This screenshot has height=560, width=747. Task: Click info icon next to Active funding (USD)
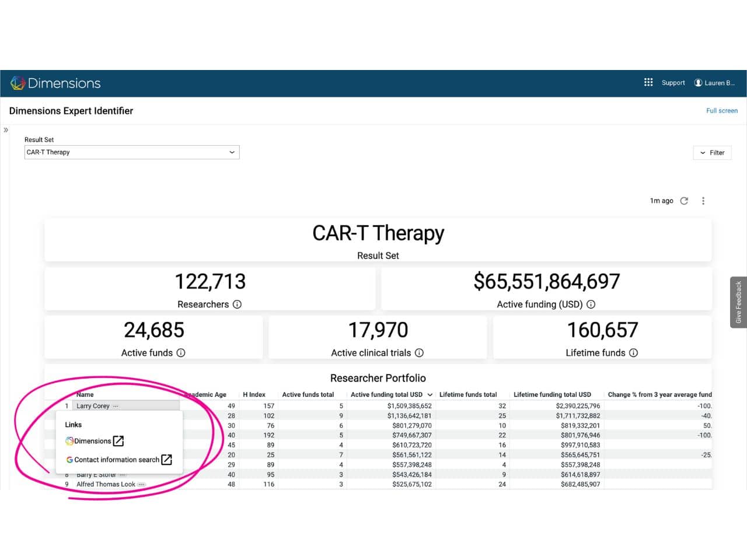click(x=591, y=304)
